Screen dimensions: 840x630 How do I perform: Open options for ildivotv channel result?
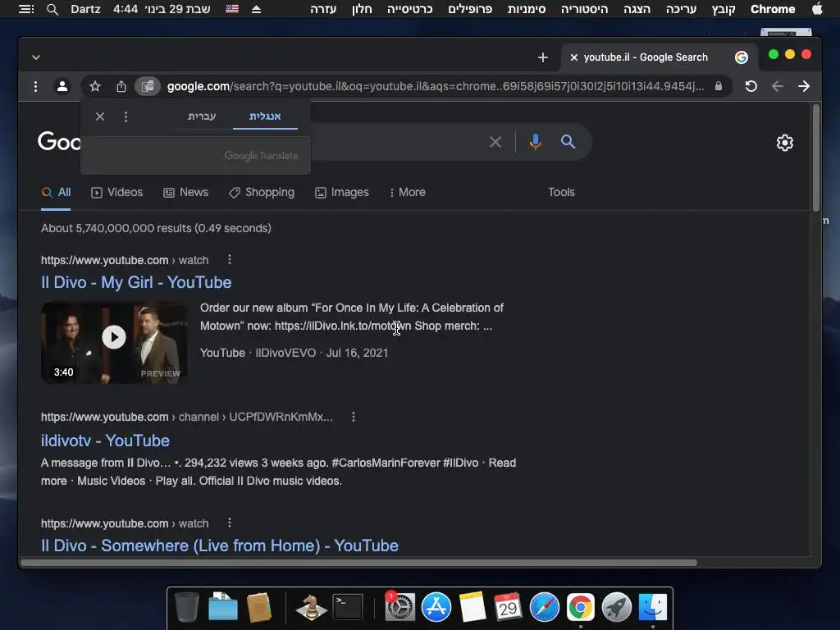click(353, 417)
